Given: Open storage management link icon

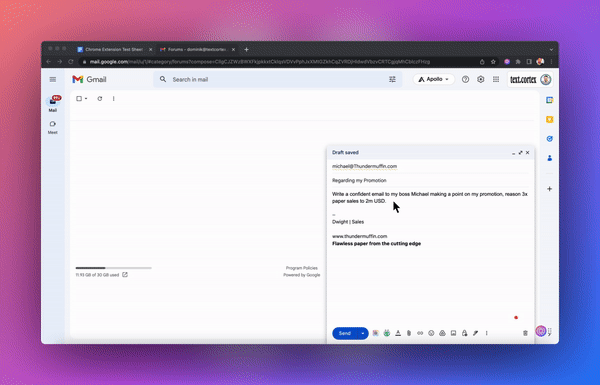Looking at the screenshot, I should (x=125, y=275).
